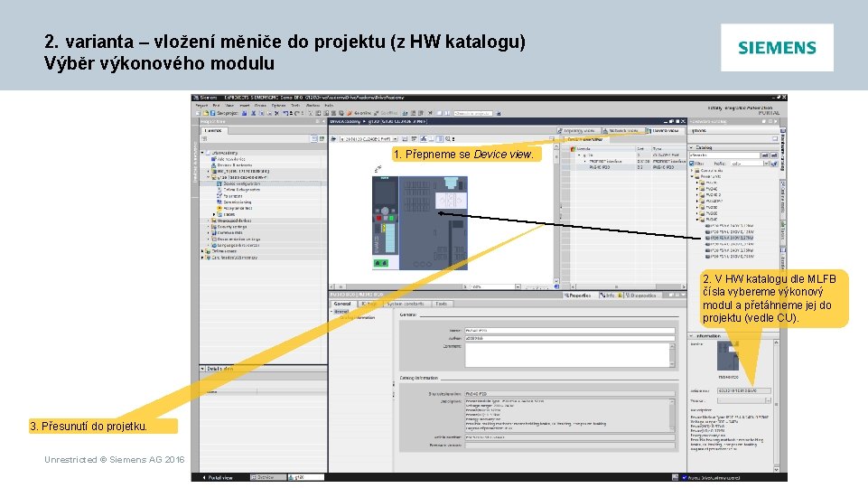The width and height of the screenshot is (868, 488).
Task: Switch to Topology view tab
Action: [578, 131]
